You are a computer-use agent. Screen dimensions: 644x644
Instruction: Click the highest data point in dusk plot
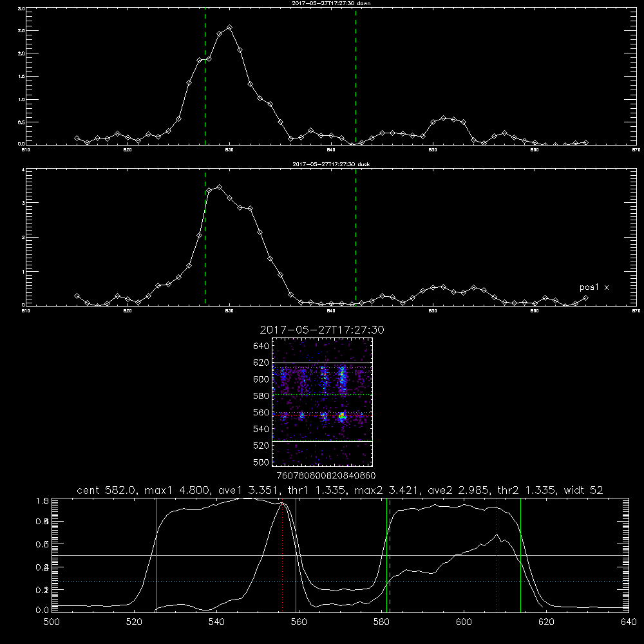click(220, 187)
